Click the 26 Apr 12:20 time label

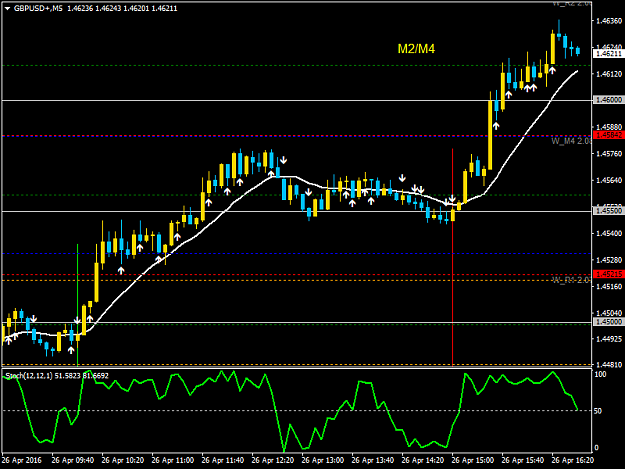[273, 460]
